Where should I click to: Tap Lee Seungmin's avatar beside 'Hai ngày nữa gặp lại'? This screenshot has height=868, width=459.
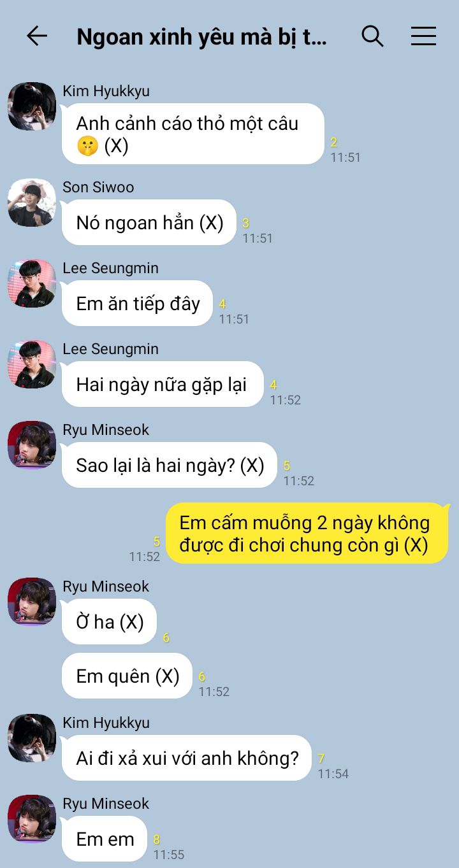(32, 364)
